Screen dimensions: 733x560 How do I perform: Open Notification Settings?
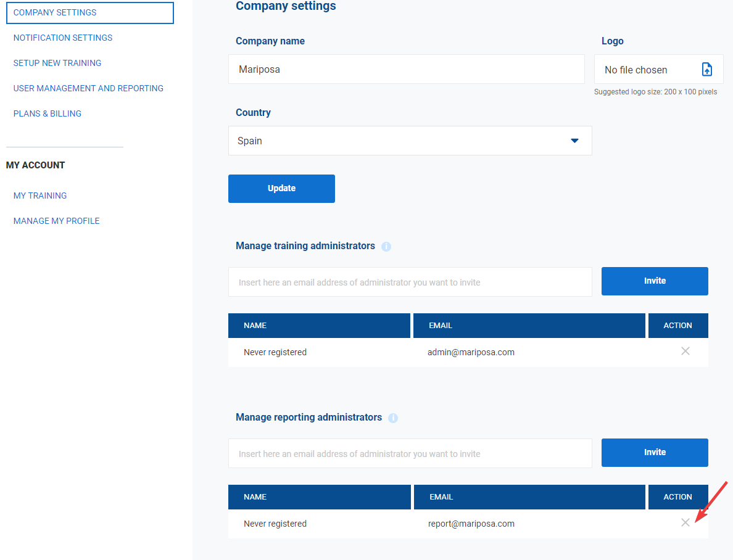click(x=62, y=38)
